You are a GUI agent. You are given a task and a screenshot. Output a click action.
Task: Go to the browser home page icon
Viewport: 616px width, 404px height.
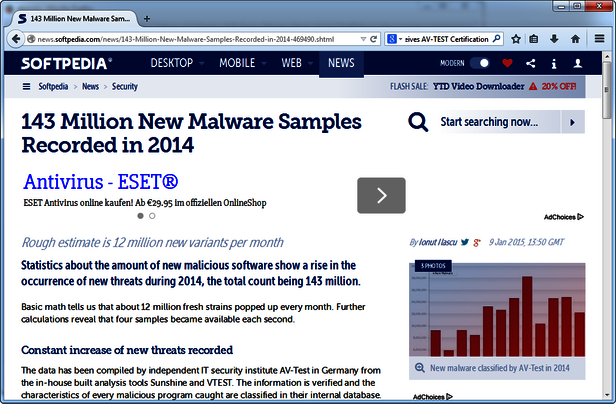pyautogui.click(x=575, y=40)
